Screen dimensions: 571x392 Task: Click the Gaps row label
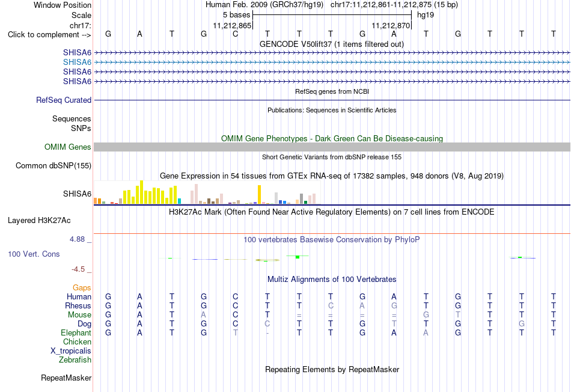click(82, 288)
